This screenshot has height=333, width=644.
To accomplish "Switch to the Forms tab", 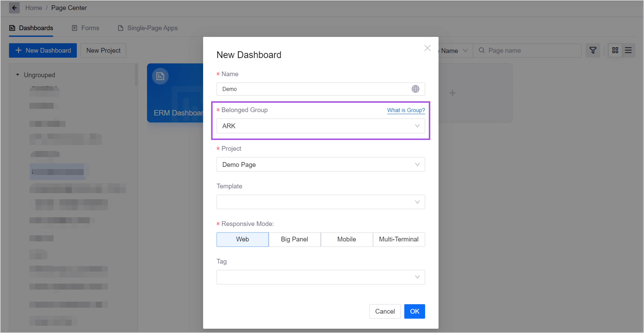I will [86, 28].
